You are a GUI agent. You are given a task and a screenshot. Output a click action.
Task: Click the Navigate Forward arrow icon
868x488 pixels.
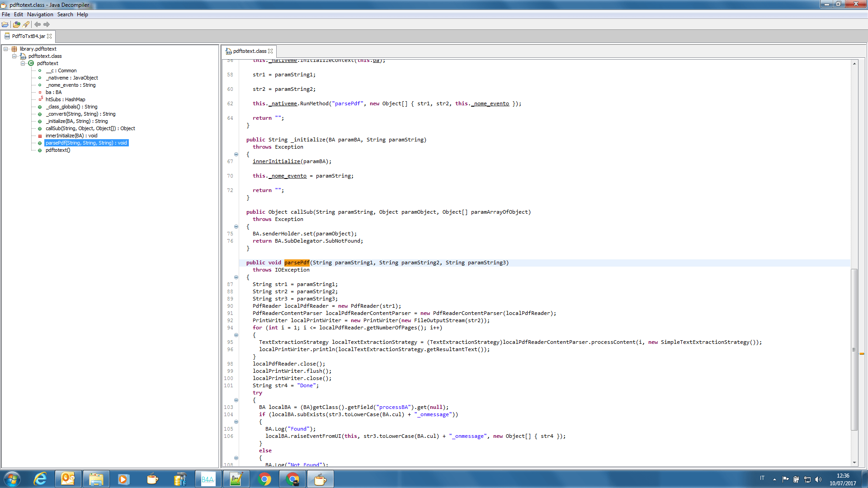[46, 24]
